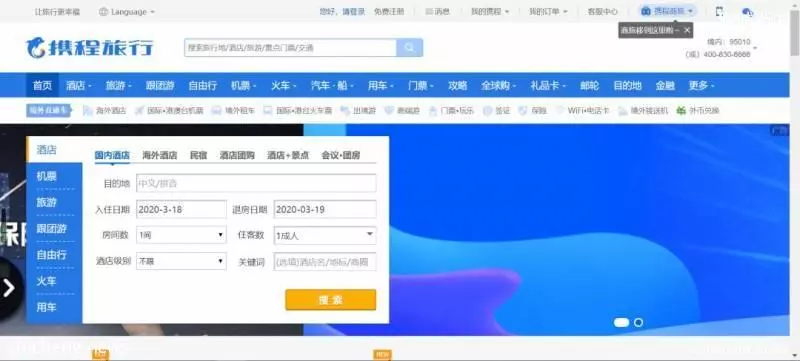Expand the Language dropdown
Image resolution: width=800 pixels, height=361 pixels.
(127, 11)
